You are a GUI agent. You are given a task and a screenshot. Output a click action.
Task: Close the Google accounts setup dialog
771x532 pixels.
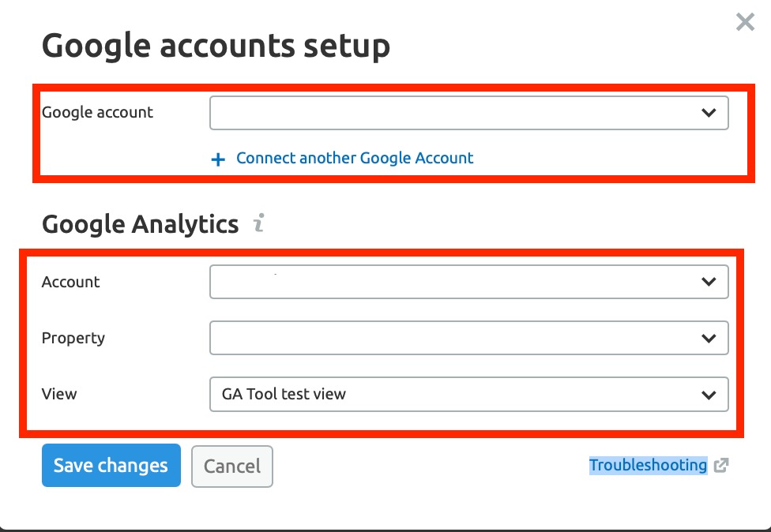click(x=745, y=22)
